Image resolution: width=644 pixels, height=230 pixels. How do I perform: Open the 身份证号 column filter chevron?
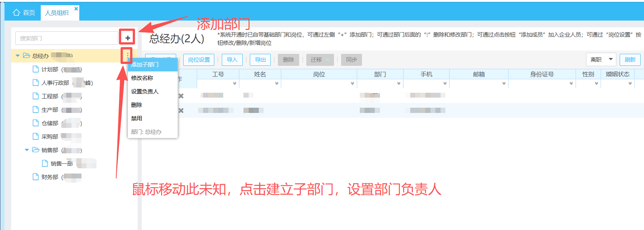coord(571,83)
